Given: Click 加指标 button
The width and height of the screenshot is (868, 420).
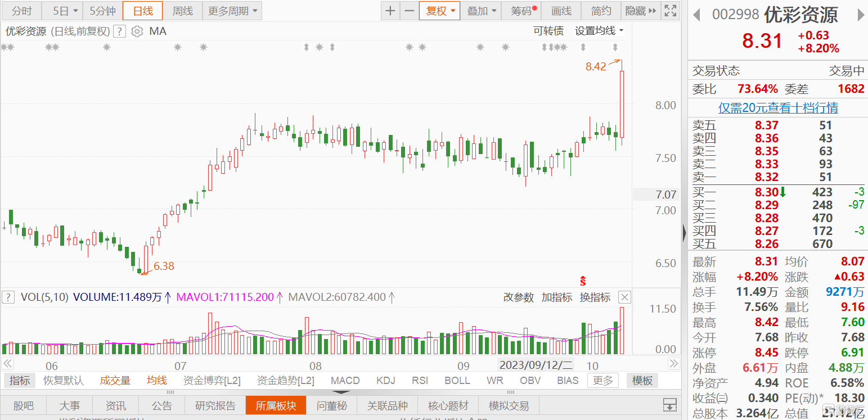Looking at the screenshot, I should [556, 297].
